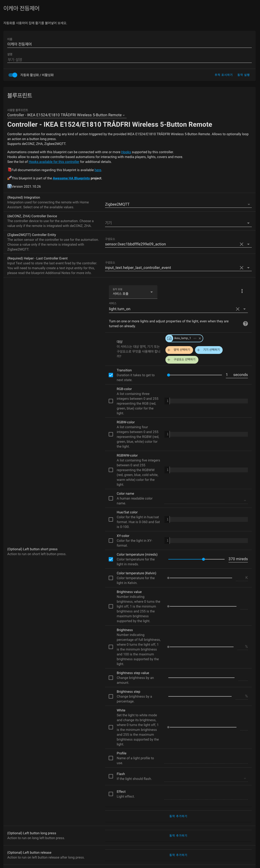Enable the White mode checkbox
This screenshot has height=868, width=260.
111,727
